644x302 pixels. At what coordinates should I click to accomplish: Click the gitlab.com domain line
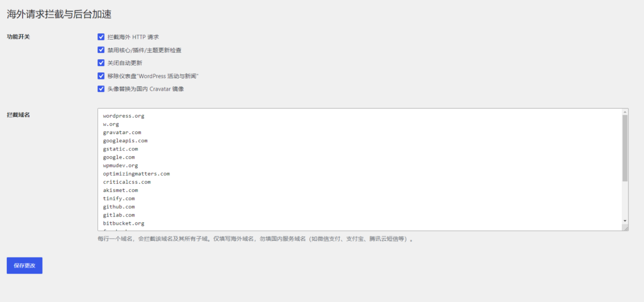coord(119,215)
